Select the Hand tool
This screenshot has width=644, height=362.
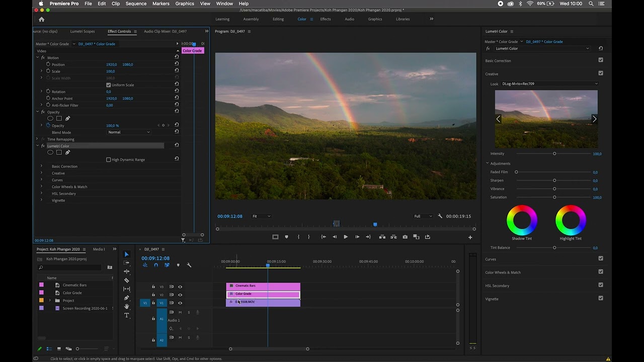(126, 306)
